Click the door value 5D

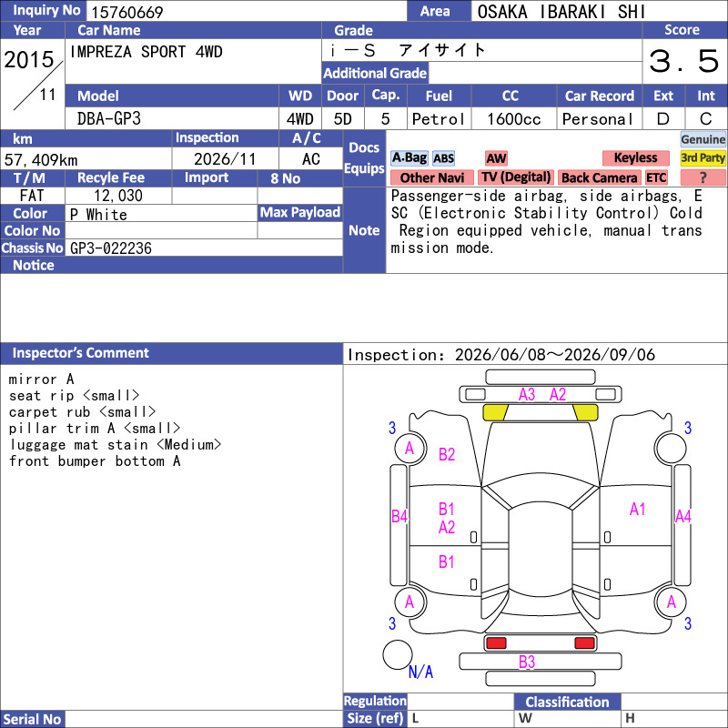(343, 119)
